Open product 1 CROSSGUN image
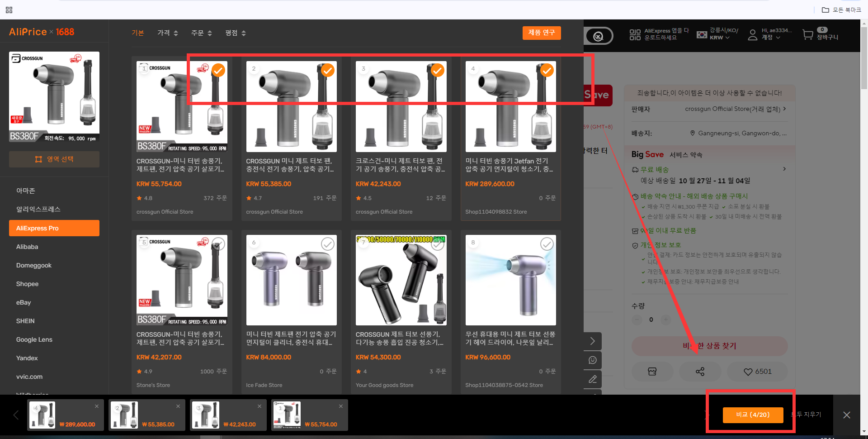This screenshot has width=868, height=439. [x=182, y=107]
